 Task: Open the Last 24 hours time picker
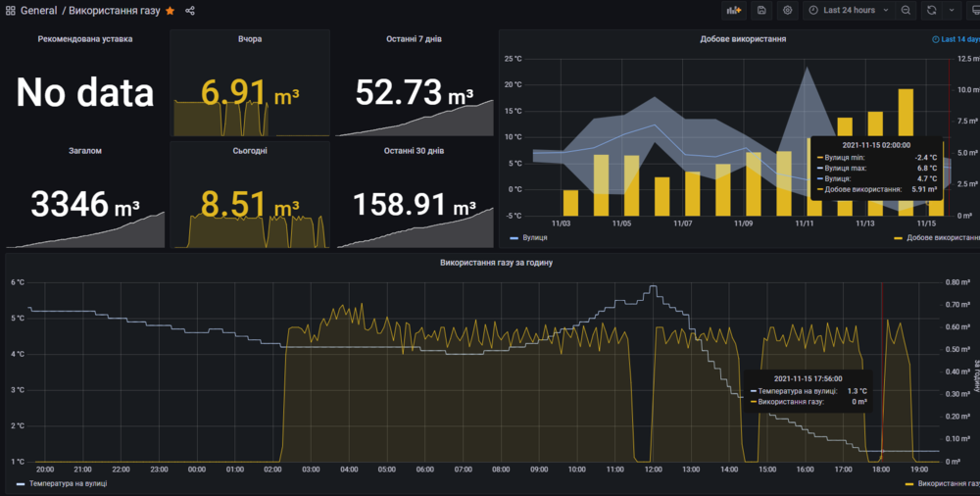tap(849, 10)
